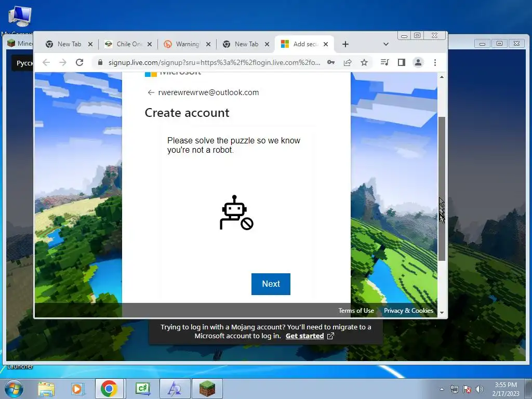Open a new tab with plus button
The width and height of the screenshot is (532, 399).
[x=345, y=44]
